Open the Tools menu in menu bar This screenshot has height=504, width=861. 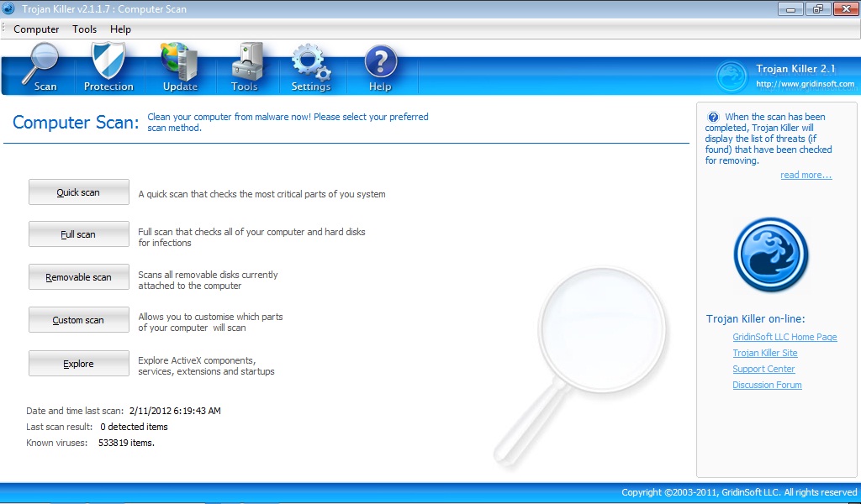[85, 29]
